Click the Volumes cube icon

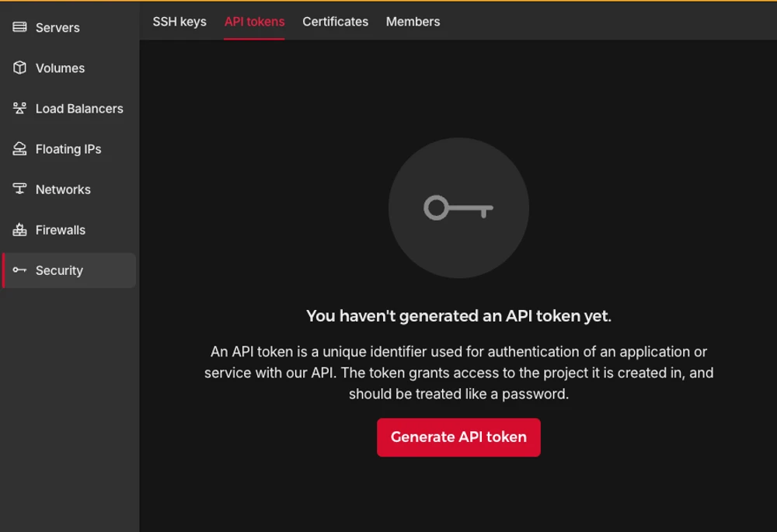[x=19, y=68]
